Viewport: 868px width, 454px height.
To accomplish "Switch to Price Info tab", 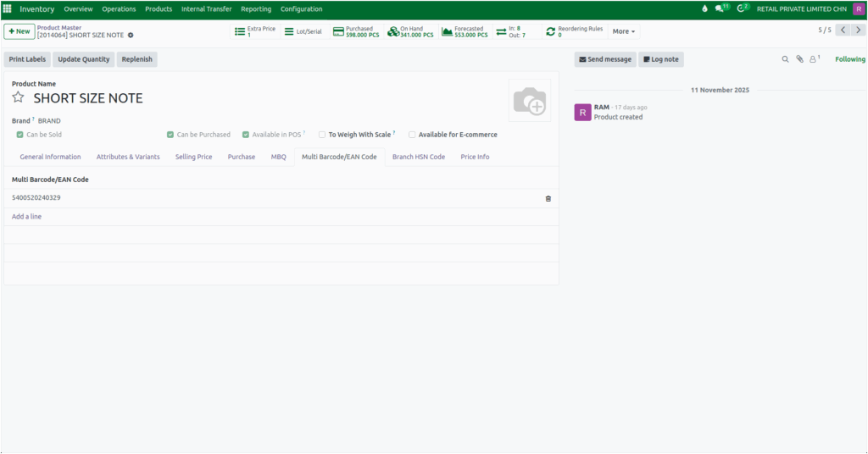I will coord(475,157).
